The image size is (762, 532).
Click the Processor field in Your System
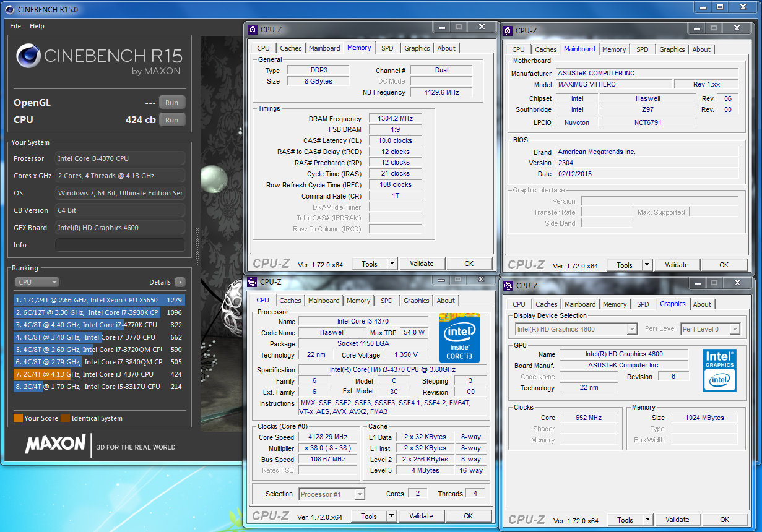pyautogui.click(x=120, y=158)
